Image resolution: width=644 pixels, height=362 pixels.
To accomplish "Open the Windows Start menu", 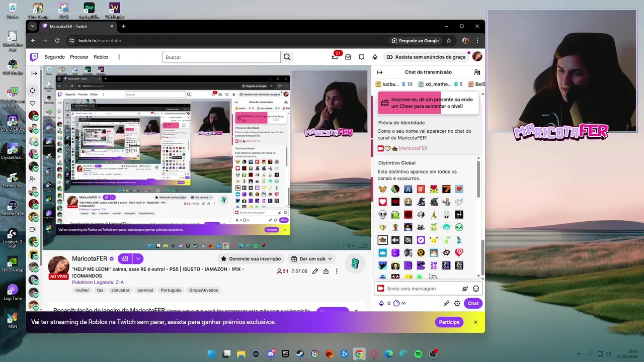I will [x=212, y=354].
